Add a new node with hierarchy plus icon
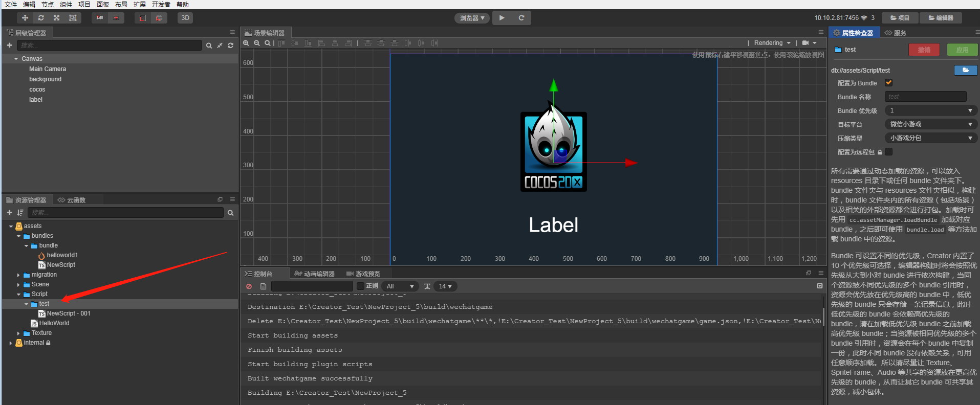Viewport: 980px width, 405px height. point(9,46)
